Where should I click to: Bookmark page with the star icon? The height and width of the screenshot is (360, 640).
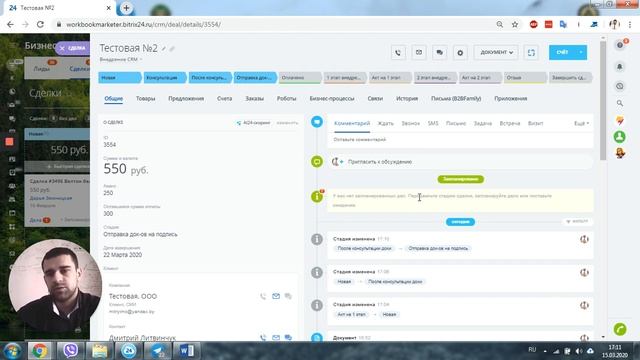pyautogui.click(x=515, y=24)
